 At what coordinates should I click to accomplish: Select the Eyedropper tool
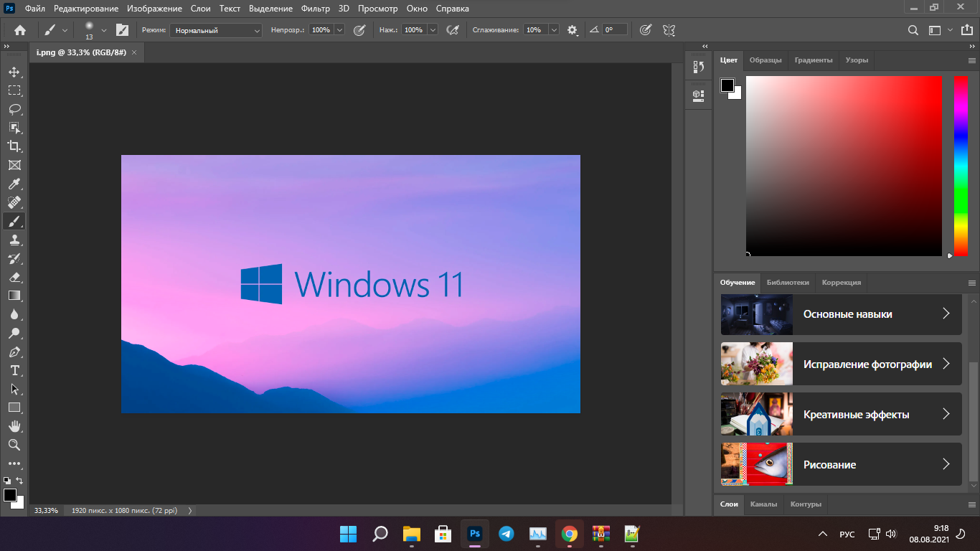14,184
